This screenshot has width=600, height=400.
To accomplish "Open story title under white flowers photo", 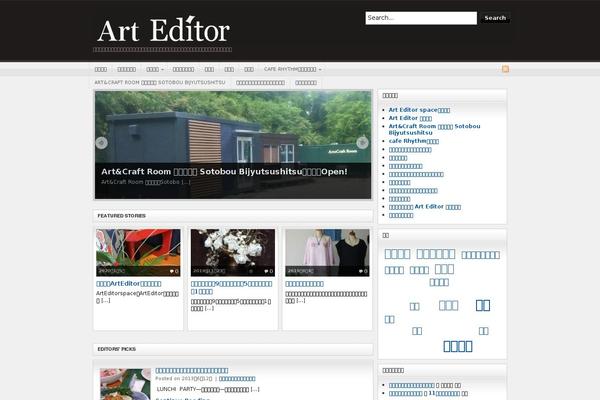I will [232, 287].
